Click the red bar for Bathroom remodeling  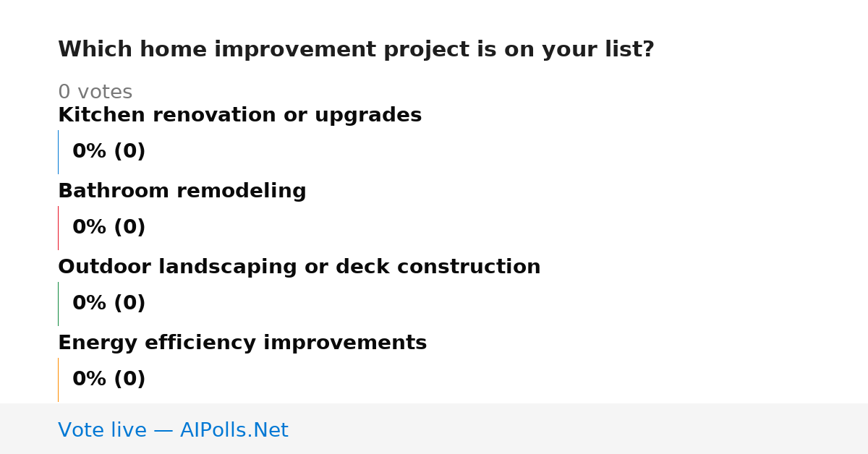click(x=59, y=228)
